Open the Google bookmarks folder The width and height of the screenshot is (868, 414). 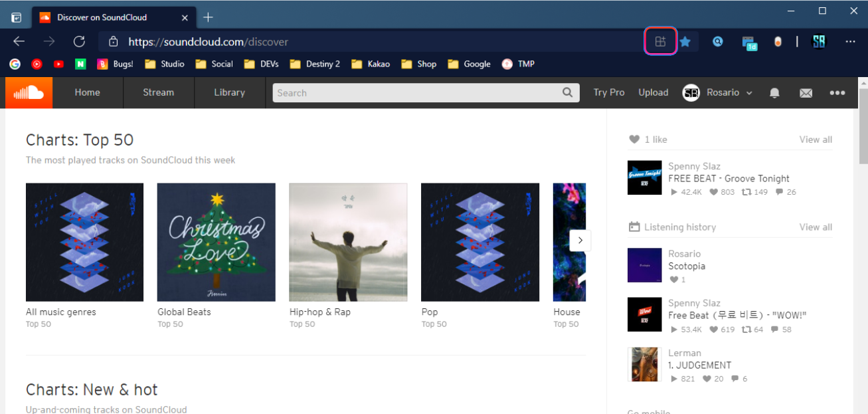click(x=469, y=64)
